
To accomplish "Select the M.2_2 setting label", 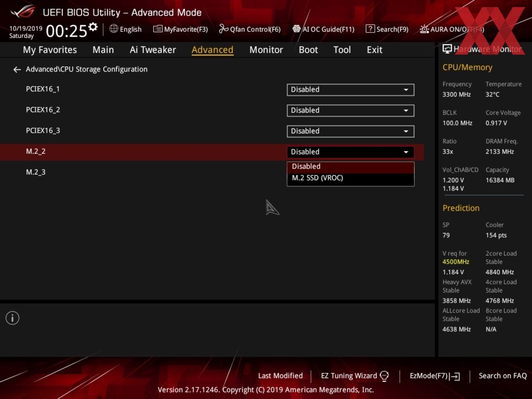I will coord(36,151).
